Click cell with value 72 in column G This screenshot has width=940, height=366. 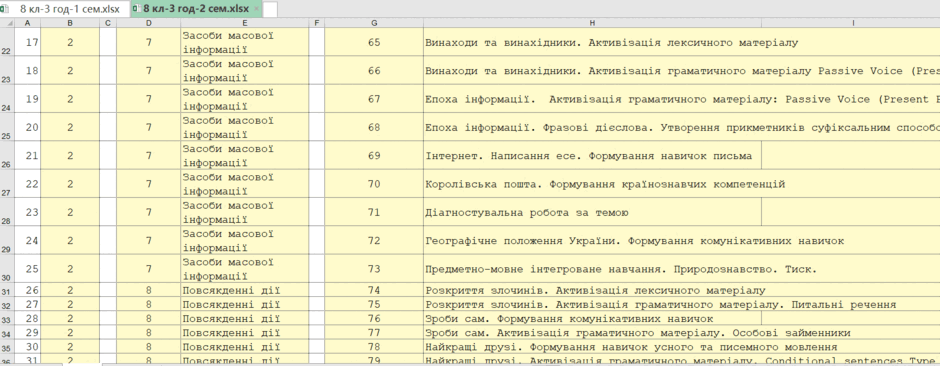pos(374,240)
